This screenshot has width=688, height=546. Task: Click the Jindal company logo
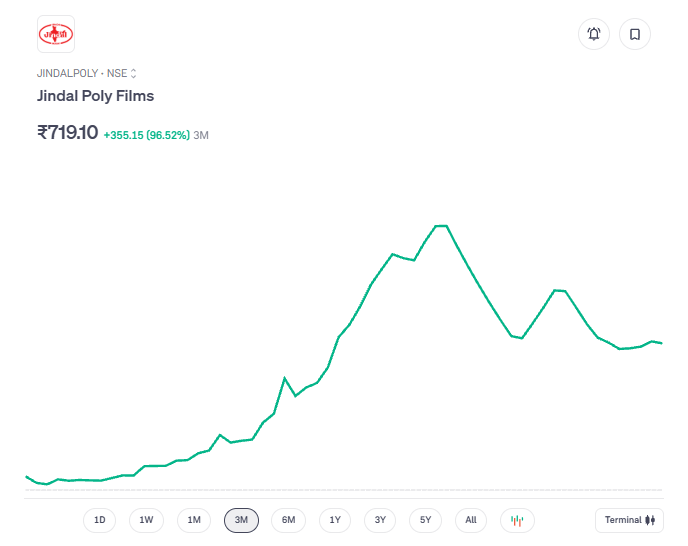(56, 34)
